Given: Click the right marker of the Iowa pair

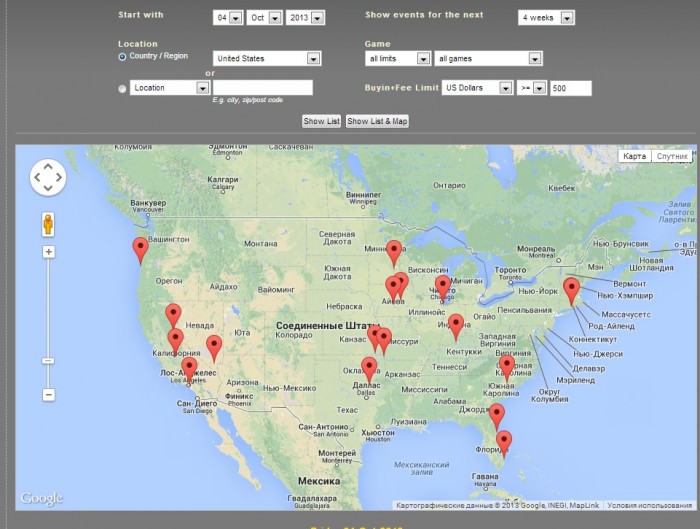Looking at the screenshot, I should (x=400, y=286).
